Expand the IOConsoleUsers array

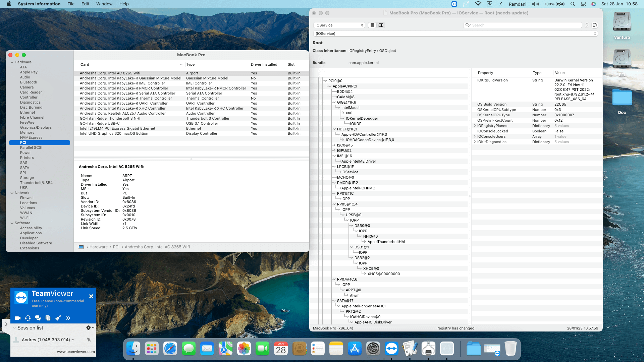pyautogui.click(x=475, y=137)
